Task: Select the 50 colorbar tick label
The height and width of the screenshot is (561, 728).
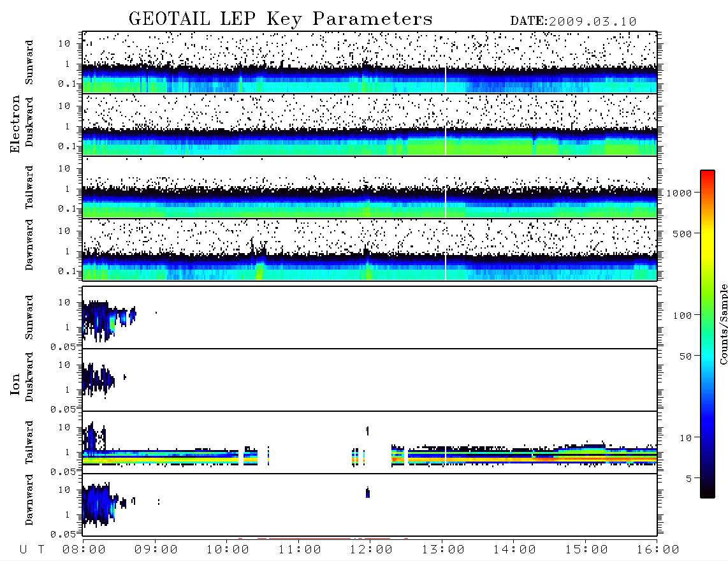Action: coord(686,356)
